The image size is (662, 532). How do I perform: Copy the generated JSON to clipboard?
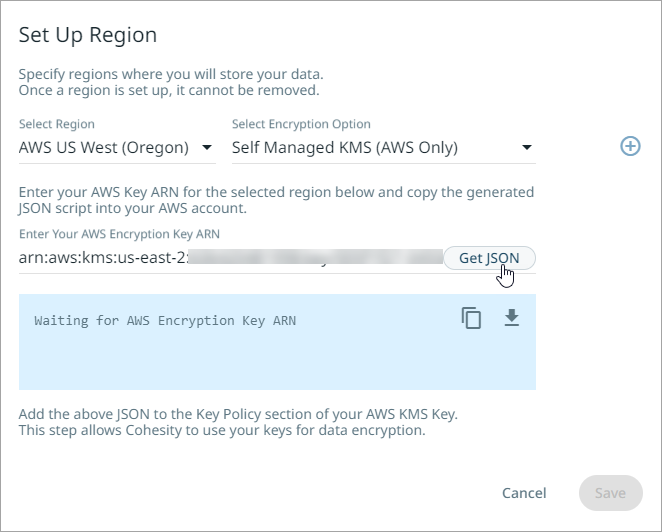[471, 319]
